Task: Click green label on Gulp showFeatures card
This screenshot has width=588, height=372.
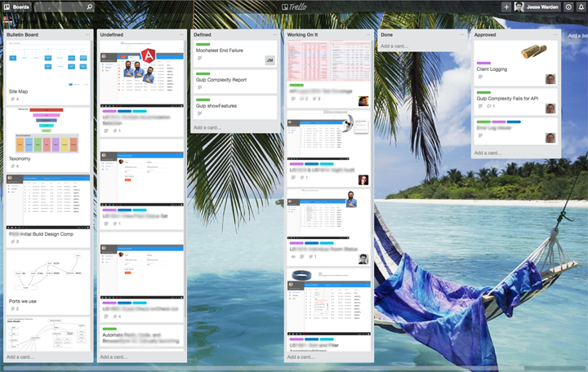Action: [x=203, y=100]
